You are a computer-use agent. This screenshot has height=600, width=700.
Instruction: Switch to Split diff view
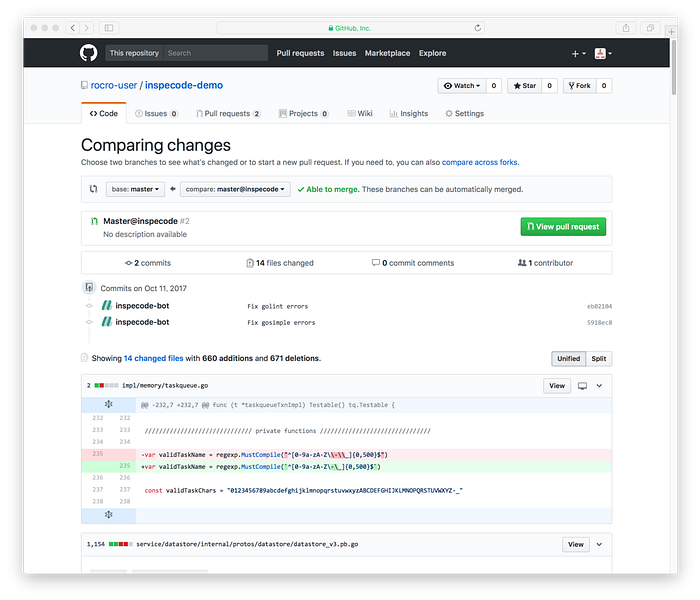click(599, 358)
